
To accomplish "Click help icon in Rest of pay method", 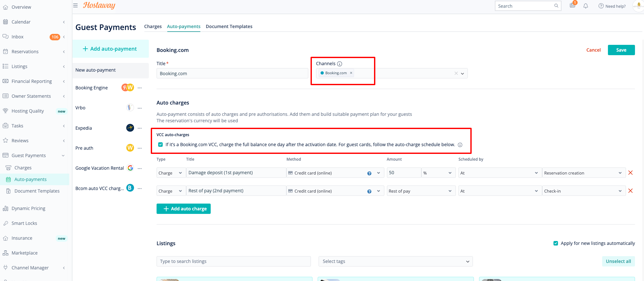I will tap(369, 191).
